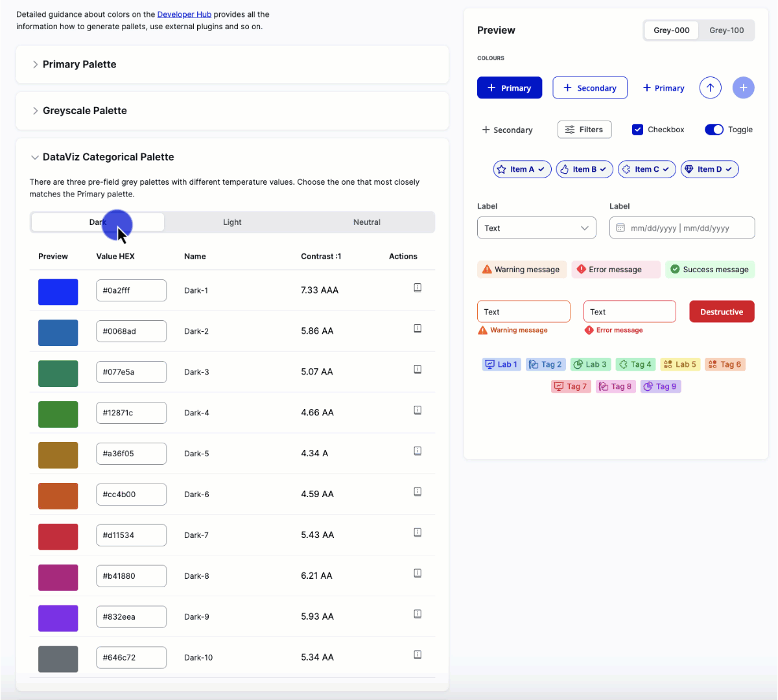Select the Neutral palette tab
The image size is (778, 700).
pos(366,222)
